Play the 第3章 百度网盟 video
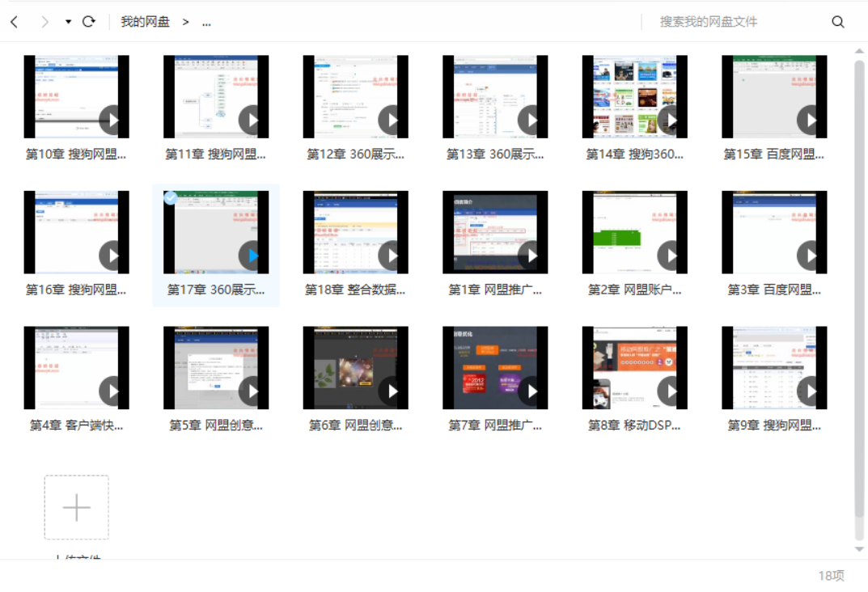Viewport: 868px width, 592px height. 810,255
